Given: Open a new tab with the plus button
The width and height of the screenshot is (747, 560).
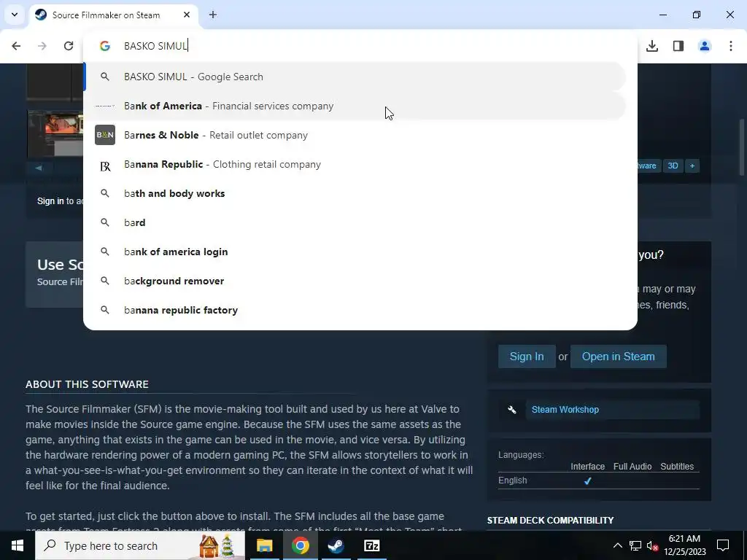Looking at the screenshot, I should (x=213, y=15).
